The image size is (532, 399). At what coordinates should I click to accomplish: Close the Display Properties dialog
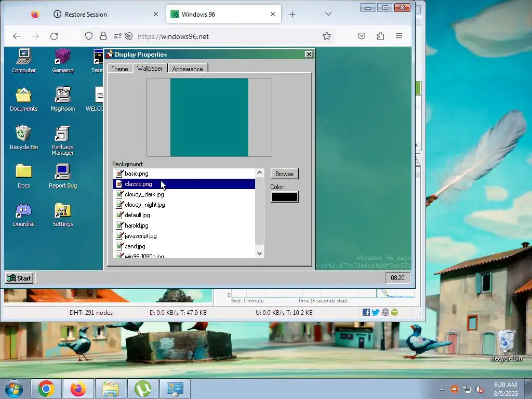tap(309, 54)
